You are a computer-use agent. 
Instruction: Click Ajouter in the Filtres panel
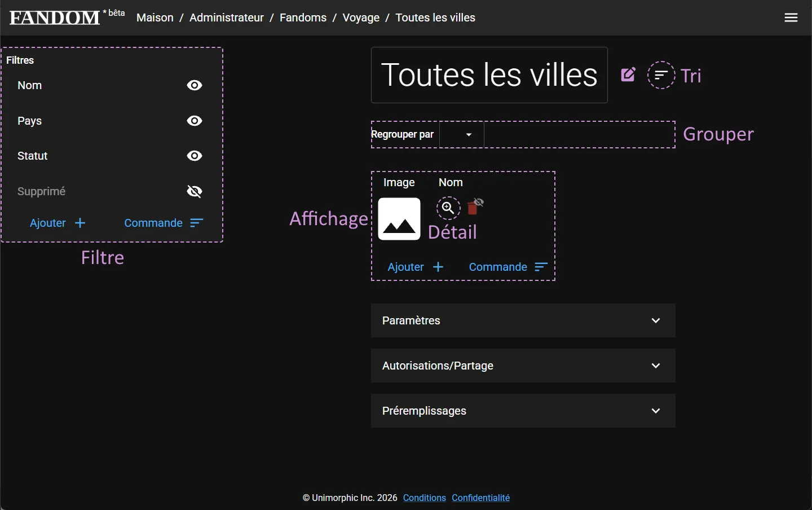point(58,223)
